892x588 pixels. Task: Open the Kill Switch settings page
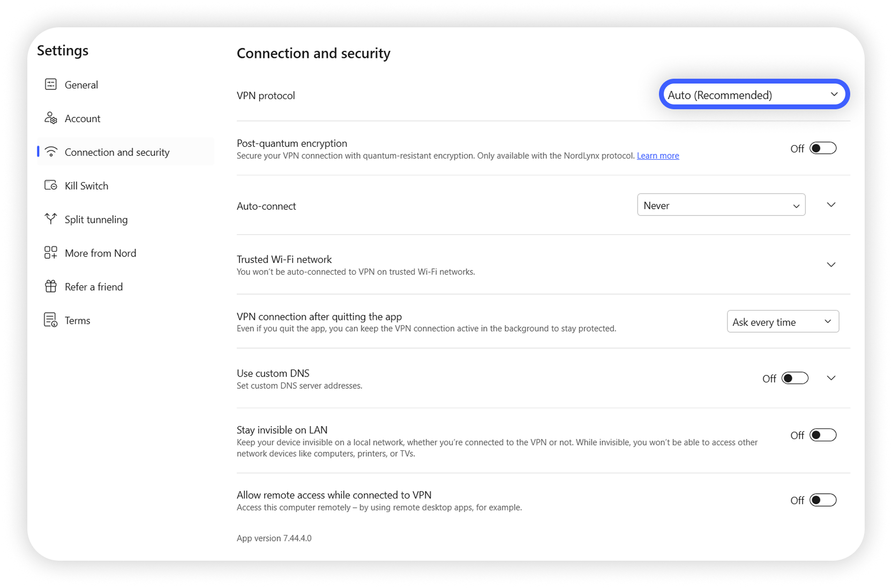[86, 185]
